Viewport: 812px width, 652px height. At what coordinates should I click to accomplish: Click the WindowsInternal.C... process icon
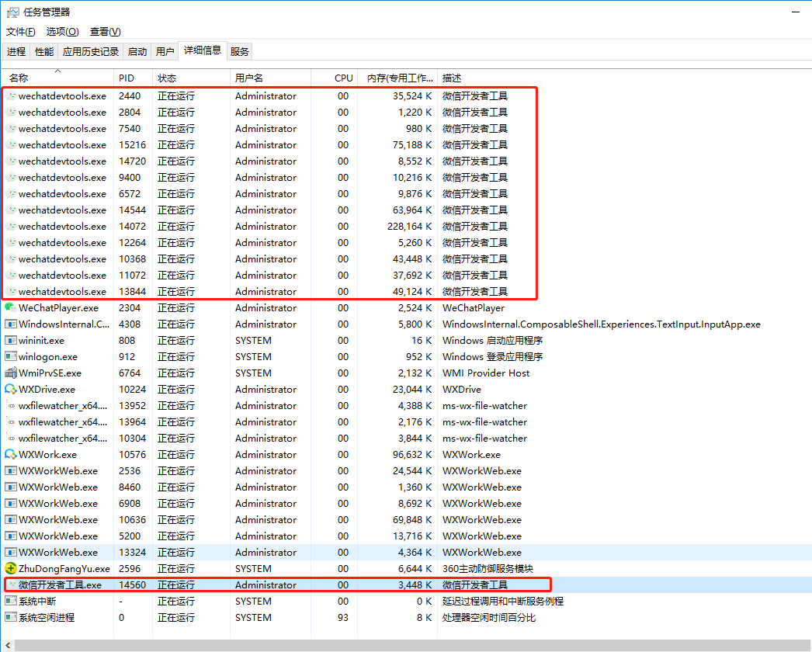coord(10,324)
